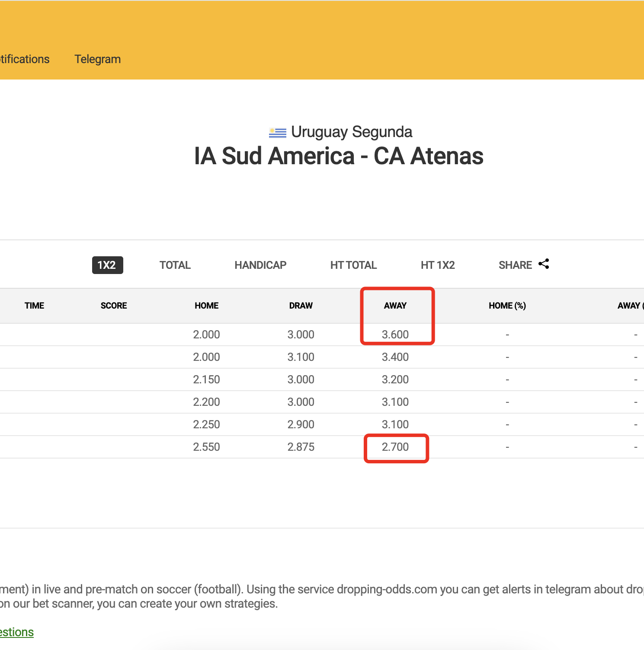This screenshot has height=650, width=644.
Task: Select home odds value 2.200
Action: pyautogui.click(x=207, y=402)
